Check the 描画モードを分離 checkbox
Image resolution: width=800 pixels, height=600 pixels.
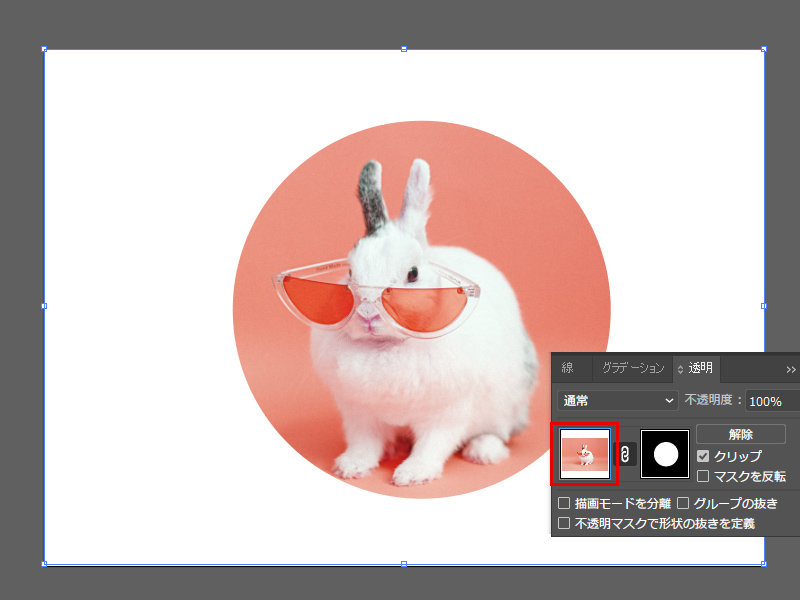[565, 503]
